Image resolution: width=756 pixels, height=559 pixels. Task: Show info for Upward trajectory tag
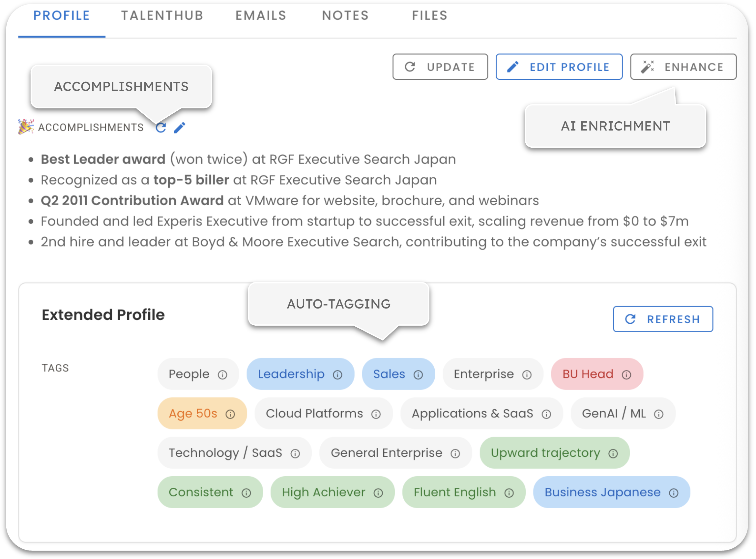[613, 454]
